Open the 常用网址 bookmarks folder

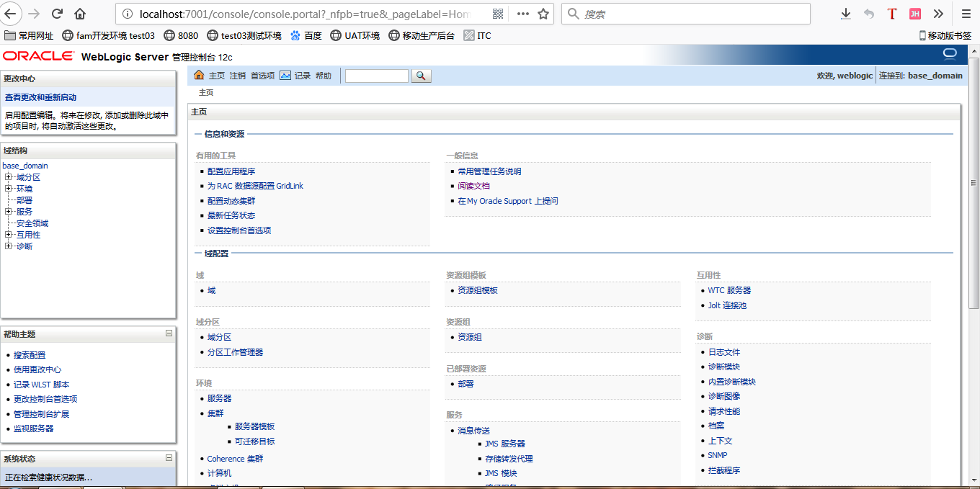(x=29, y=35)
